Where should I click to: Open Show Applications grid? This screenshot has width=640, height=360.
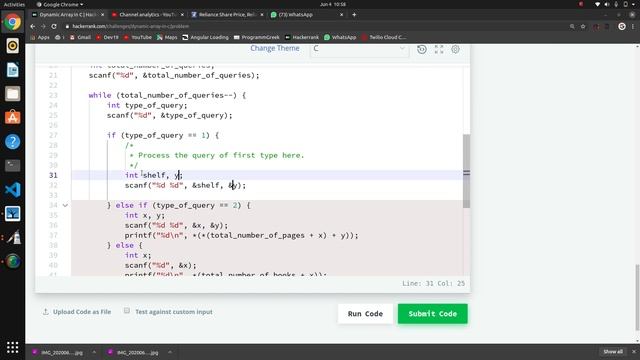click(x=13, y=347)
